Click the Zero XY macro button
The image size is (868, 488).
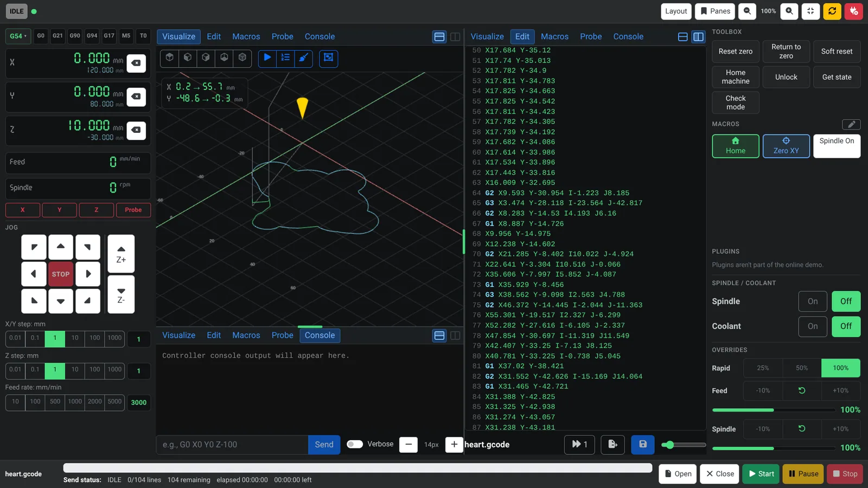click(x=786, y=146)
